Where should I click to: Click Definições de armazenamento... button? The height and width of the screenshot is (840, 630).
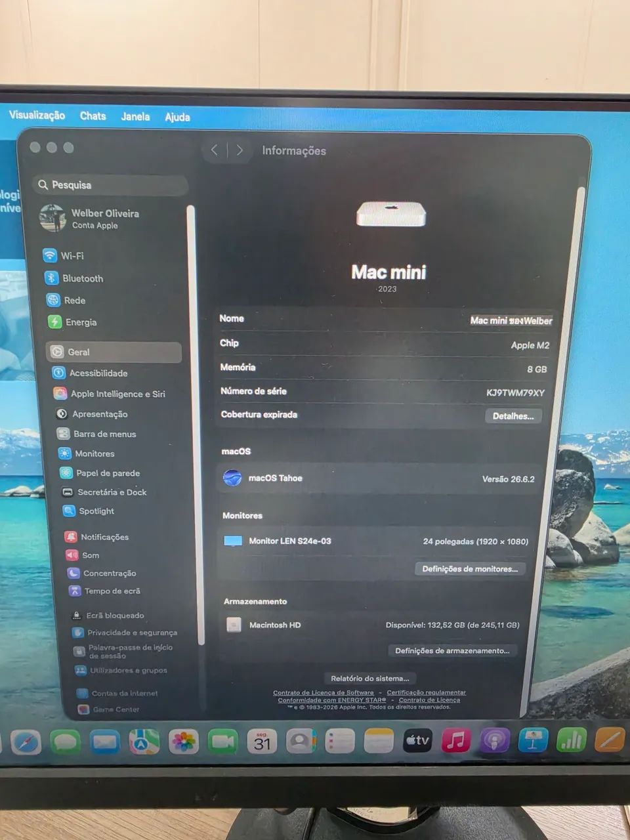tap(452, 651)
